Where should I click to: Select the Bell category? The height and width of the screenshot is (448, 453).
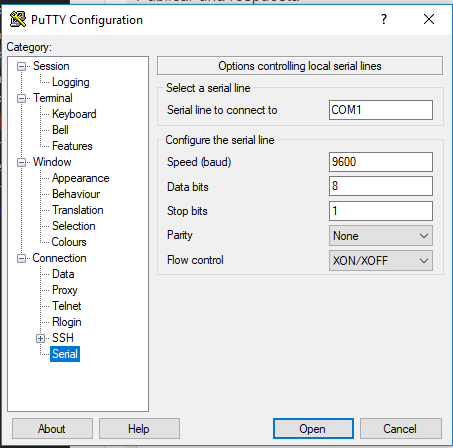click(60, 130)
